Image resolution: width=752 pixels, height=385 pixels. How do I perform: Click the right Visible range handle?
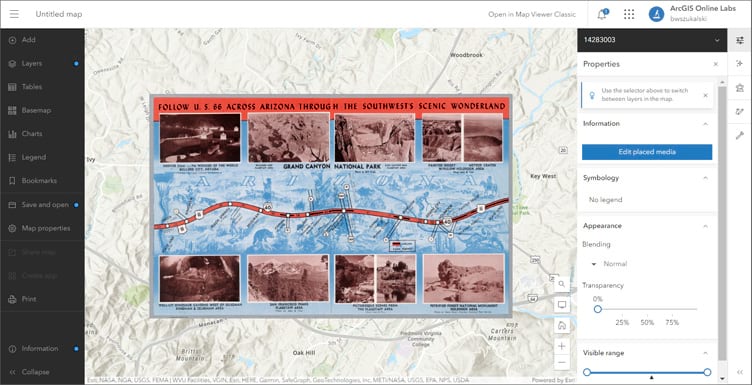707,372
